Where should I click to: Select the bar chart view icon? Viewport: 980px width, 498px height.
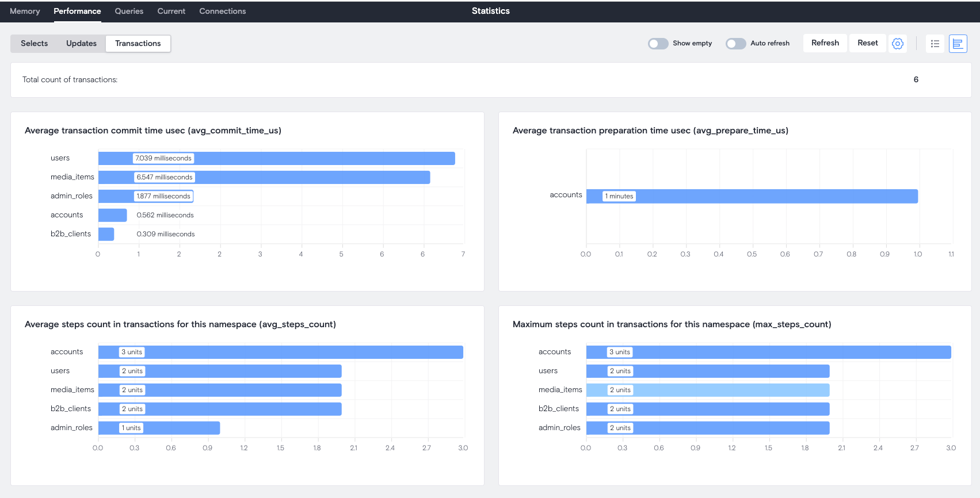(x=958, y=44)
